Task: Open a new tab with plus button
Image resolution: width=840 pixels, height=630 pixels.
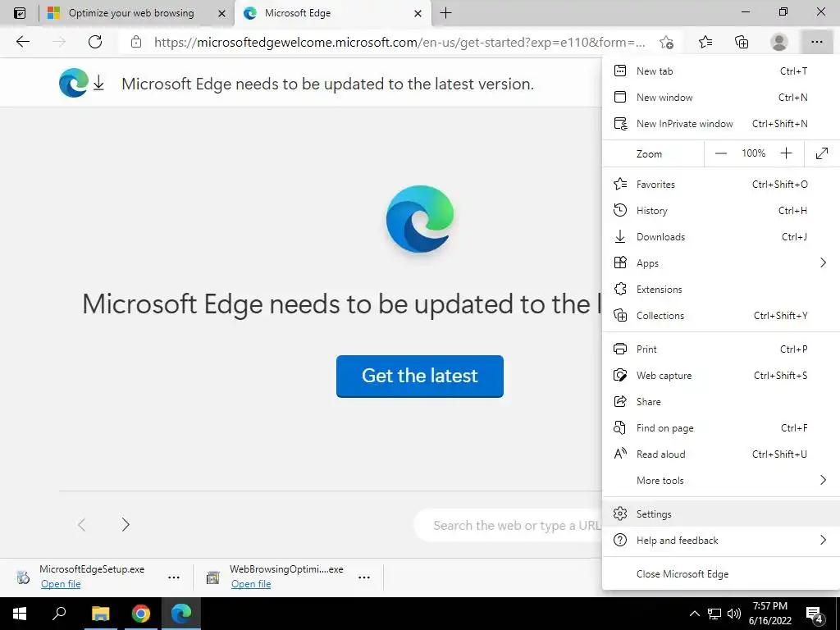Action: coord(445,13)
